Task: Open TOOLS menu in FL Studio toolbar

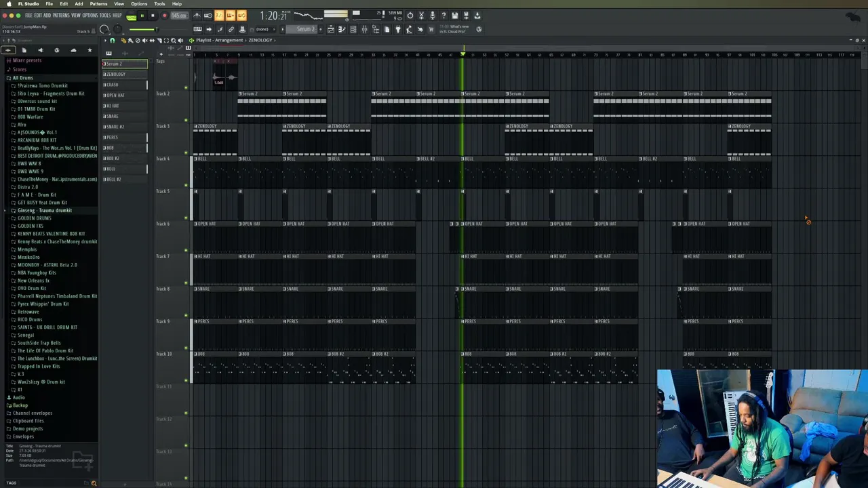Action: [x=105, y=15]
